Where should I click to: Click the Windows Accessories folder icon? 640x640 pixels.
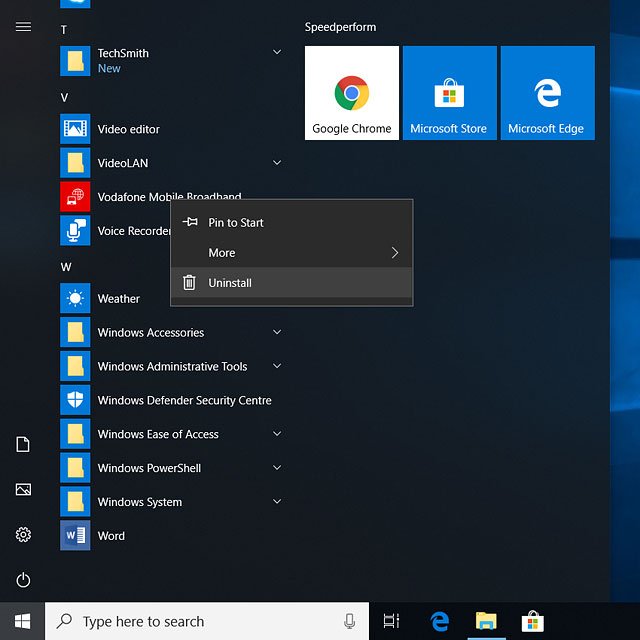75,332
